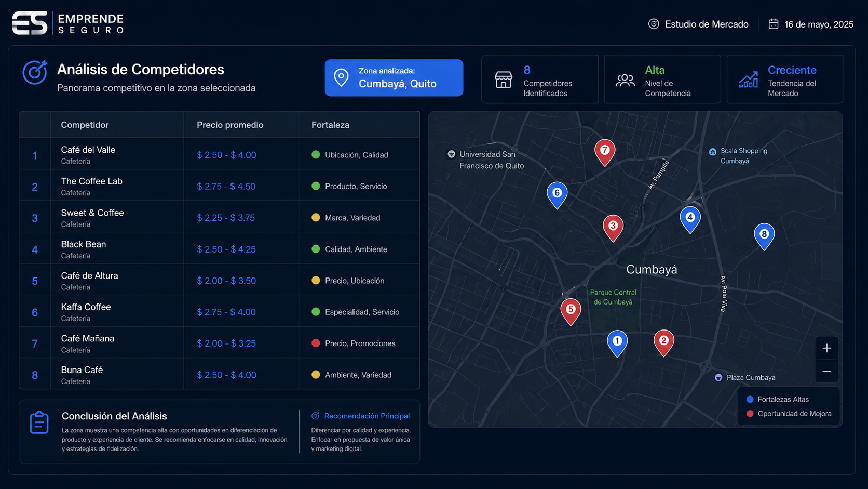The image size is (868, 489).
Task: Click the price $ 2.75 - $ 4.50
Action: point(226,186)
